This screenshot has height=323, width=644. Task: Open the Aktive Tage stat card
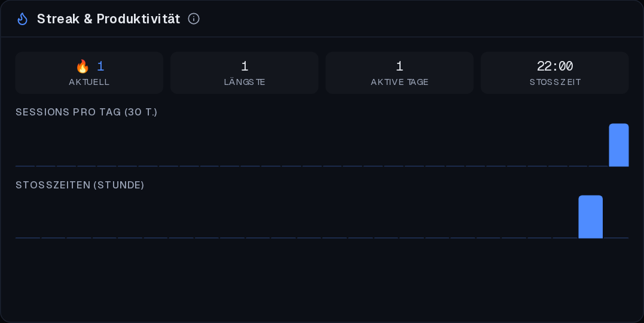pos(399,73)
